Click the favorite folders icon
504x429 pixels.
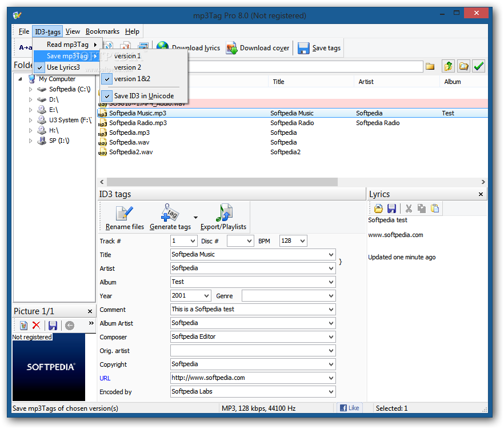click(463, 66)
